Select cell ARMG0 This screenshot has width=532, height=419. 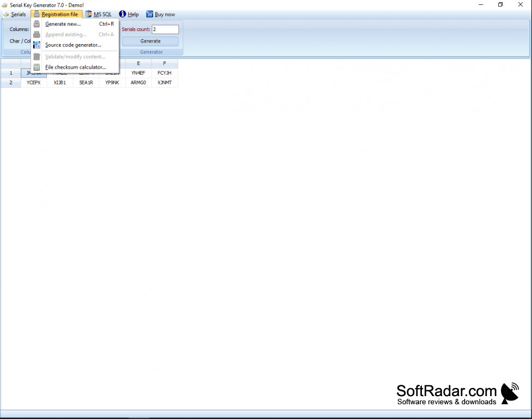(x=138, y=82)
